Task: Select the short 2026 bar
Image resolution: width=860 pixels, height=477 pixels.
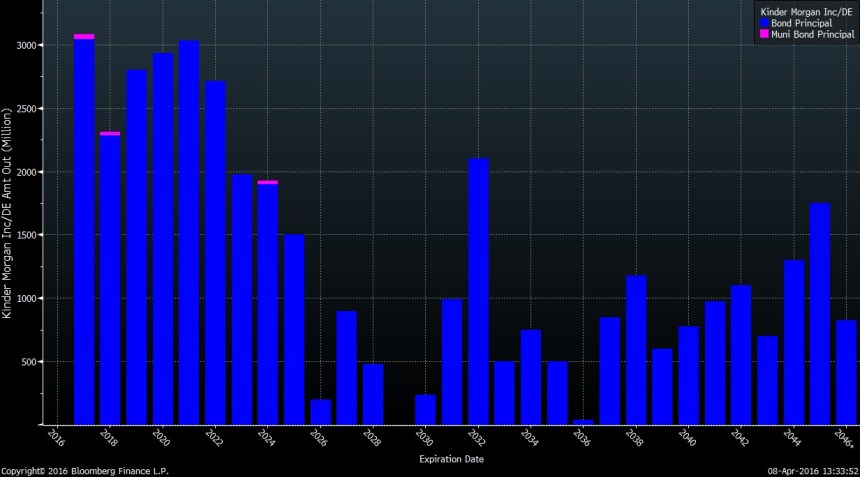Action: tap(320, 412)
